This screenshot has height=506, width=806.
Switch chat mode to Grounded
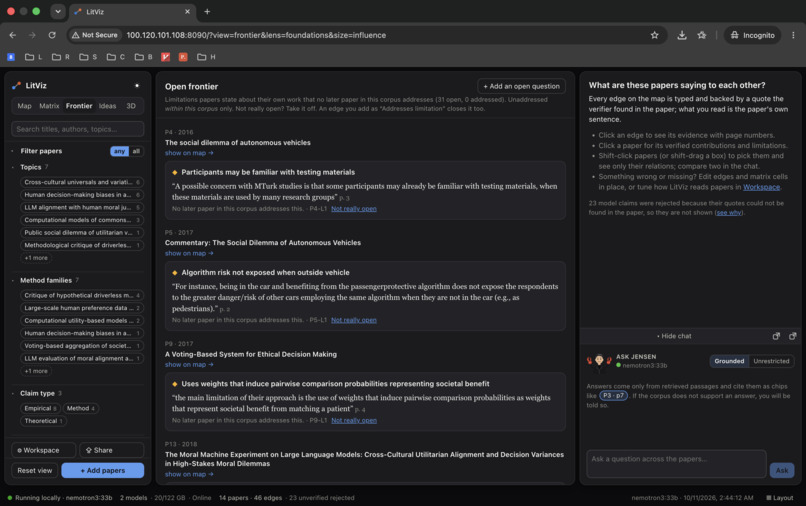point(729,361)
